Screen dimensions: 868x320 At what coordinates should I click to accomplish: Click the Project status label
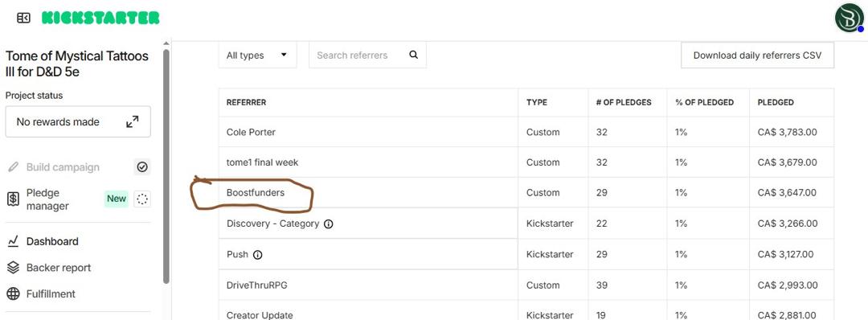[35, 95]
